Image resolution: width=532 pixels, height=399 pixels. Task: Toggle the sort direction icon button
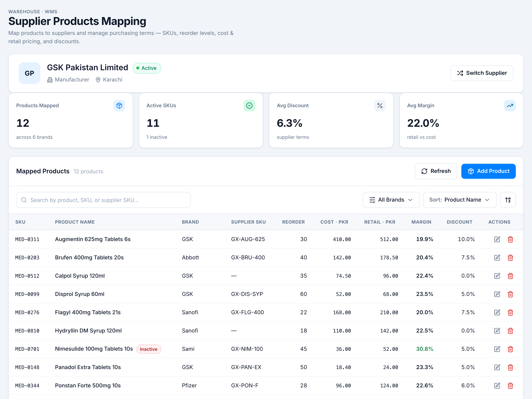508,200
